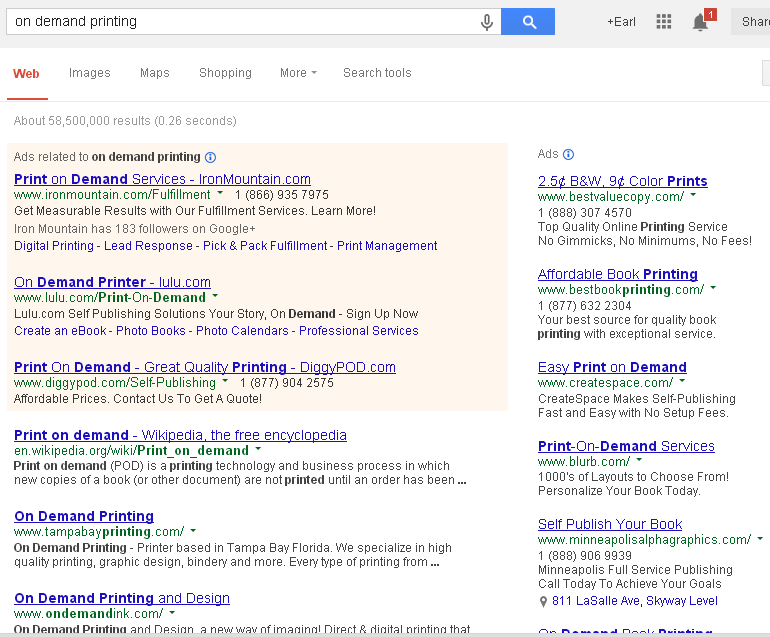The image size is (770, 637).
Task: Click phone number 1 (888) 307 4570
Action: [585, 213]
